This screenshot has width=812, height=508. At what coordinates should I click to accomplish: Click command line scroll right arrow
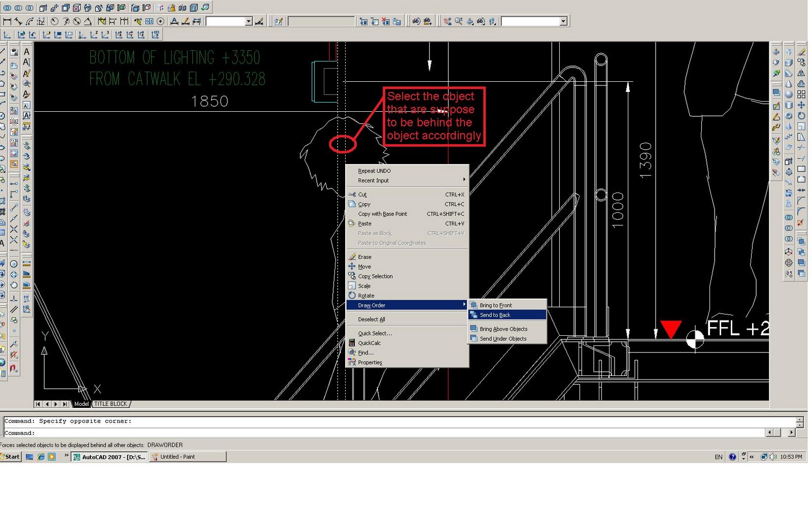tap(791, 433)
